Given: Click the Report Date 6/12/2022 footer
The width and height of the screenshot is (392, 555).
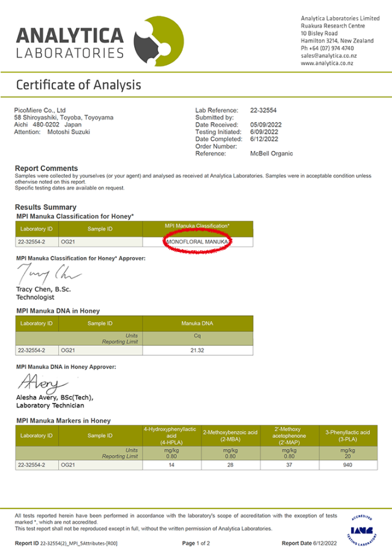Looking at the screenshot, I should [x=309, y=543].
